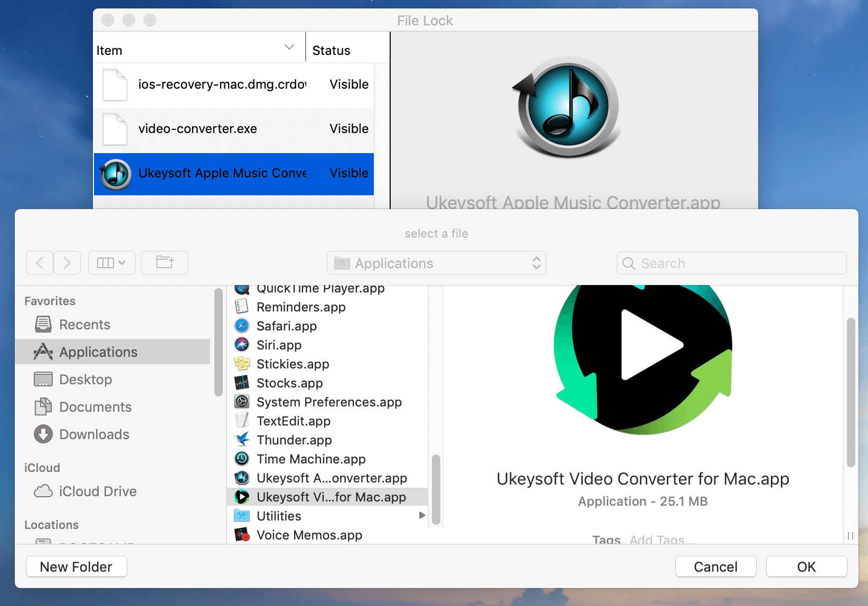Click the Siri app icon
Viewport: 868px width, 606px height.
point(242,345)
